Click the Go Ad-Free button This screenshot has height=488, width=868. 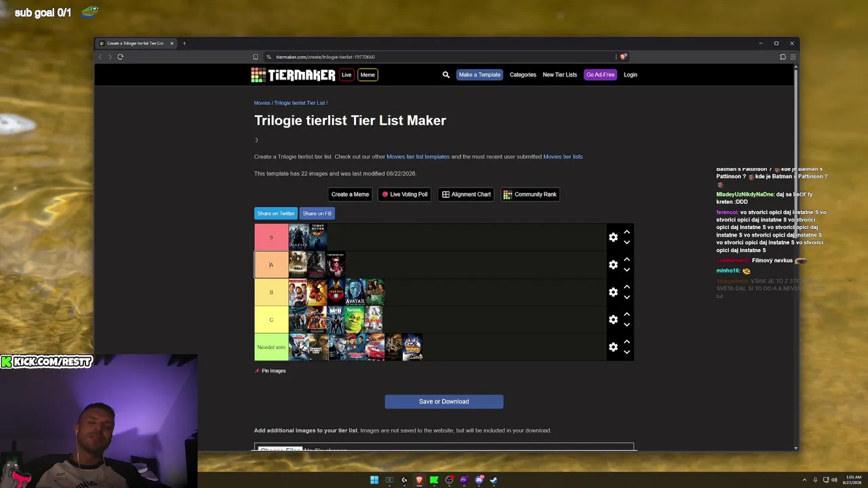600,75
